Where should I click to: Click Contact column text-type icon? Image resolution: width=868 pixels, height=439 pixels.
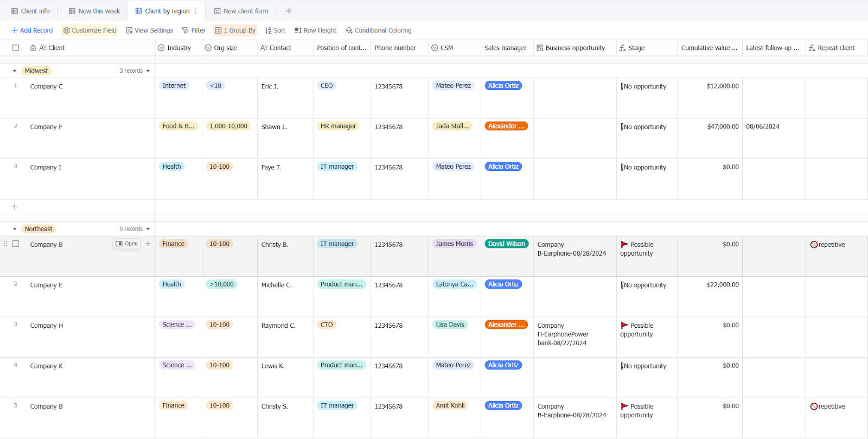tap(264, 48)
